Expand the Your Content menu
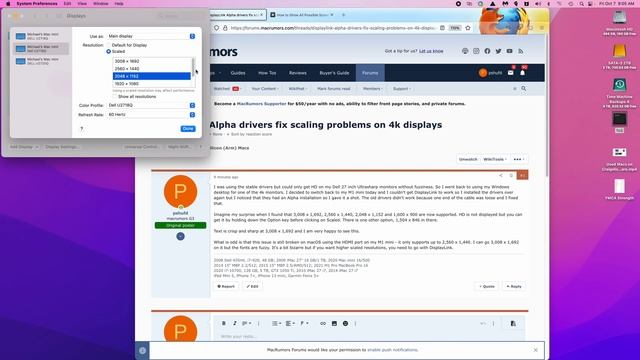 point(265,89)
